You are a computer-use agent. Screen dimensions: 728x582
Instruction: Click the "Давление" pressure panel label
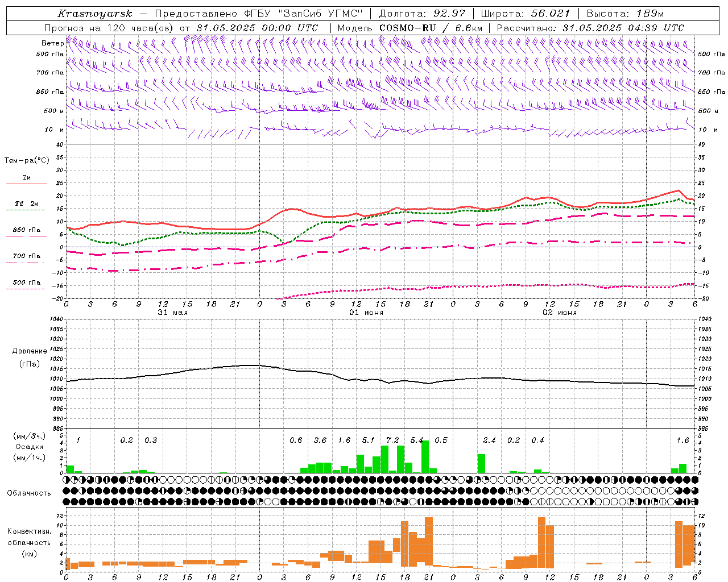click(x=30, y=351)
